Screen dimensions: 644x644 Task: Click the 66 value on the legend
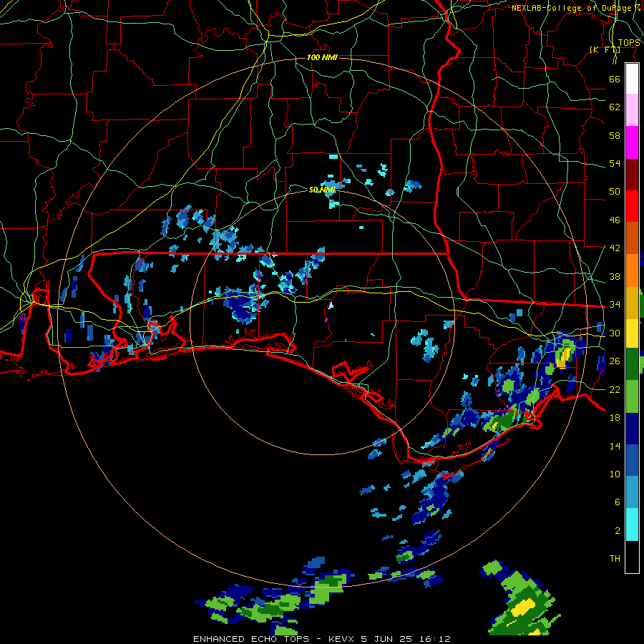point(615,79)
